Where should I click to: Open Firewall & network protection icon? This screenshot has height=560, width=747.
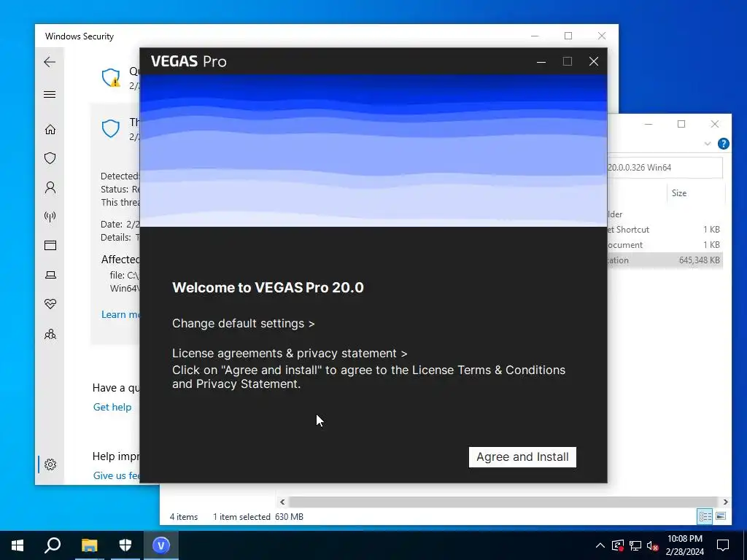[x=50, y=217]
